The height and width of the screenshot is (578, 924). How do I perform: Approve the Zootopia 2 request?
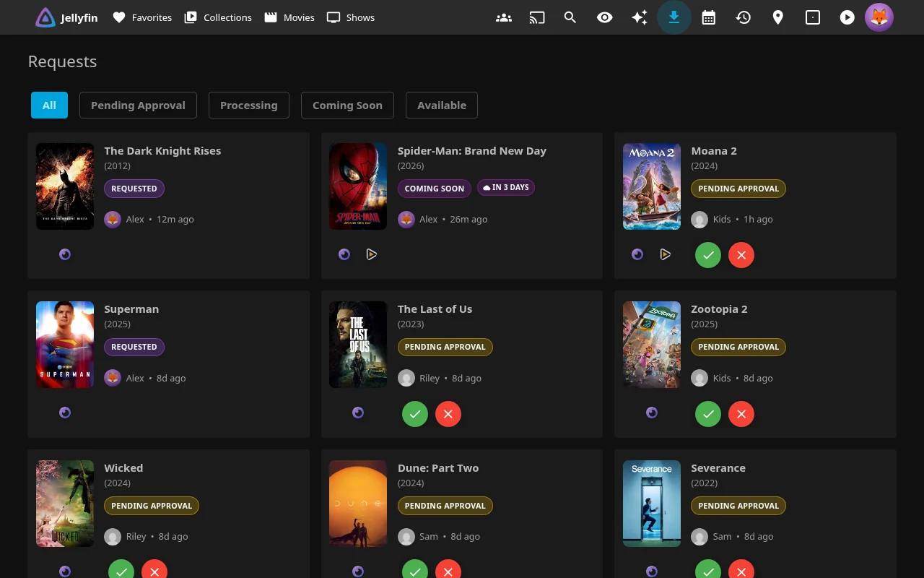pyautogui.click(x=708, y=414)
